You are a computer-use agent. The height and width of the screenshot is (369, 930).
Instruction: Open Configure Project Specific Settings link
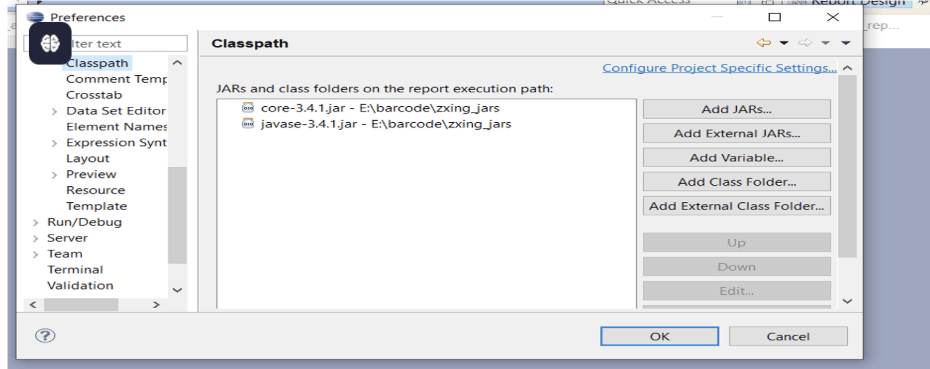719,68
